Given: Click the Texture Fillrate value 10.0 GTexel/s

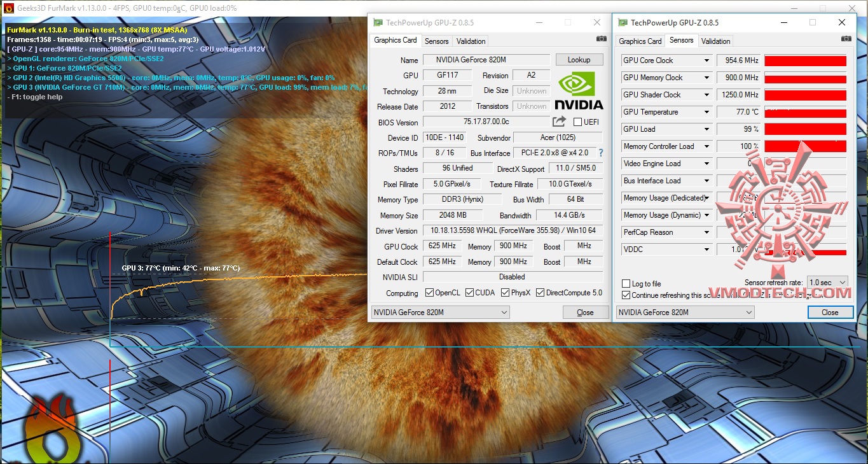Looking at the screenshot, I should [570, 184].
